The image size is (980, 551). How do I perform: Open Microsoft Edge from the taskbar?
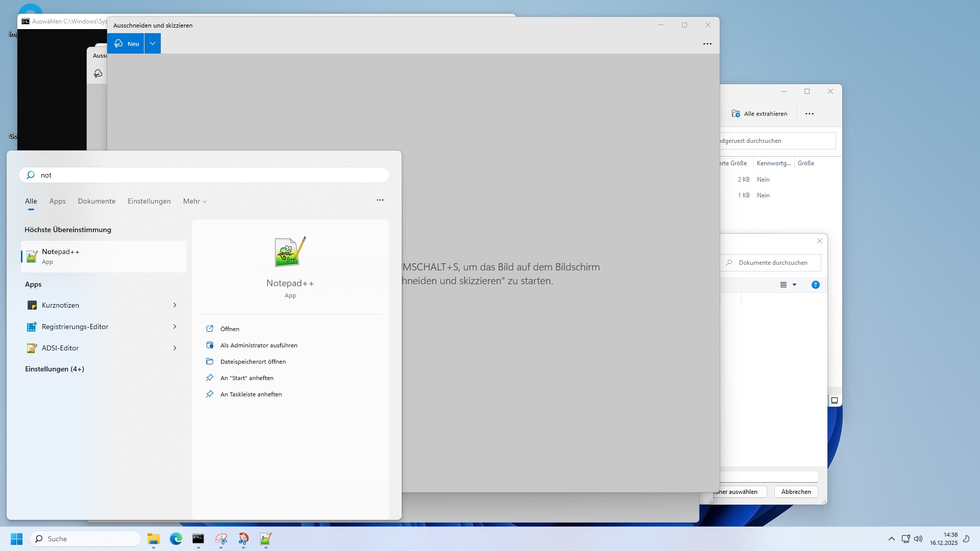pyautogui.click(x=176, y=539)
